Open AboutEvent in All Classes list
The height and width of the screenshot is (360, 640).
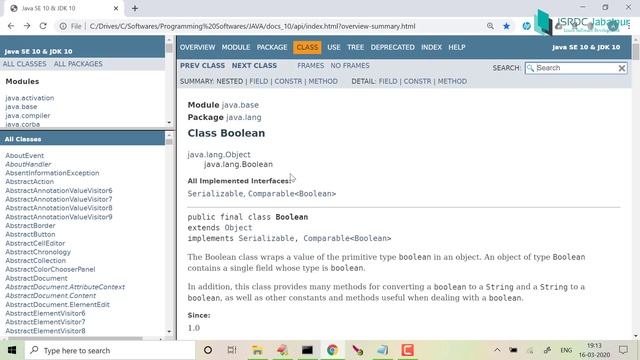24,156
